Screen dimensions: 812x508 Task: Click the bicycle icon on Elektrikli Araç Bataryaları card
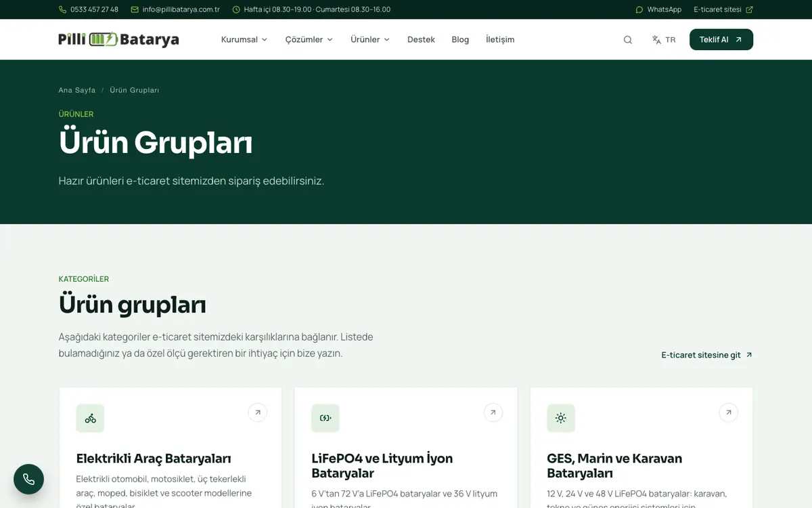(90, 419)
